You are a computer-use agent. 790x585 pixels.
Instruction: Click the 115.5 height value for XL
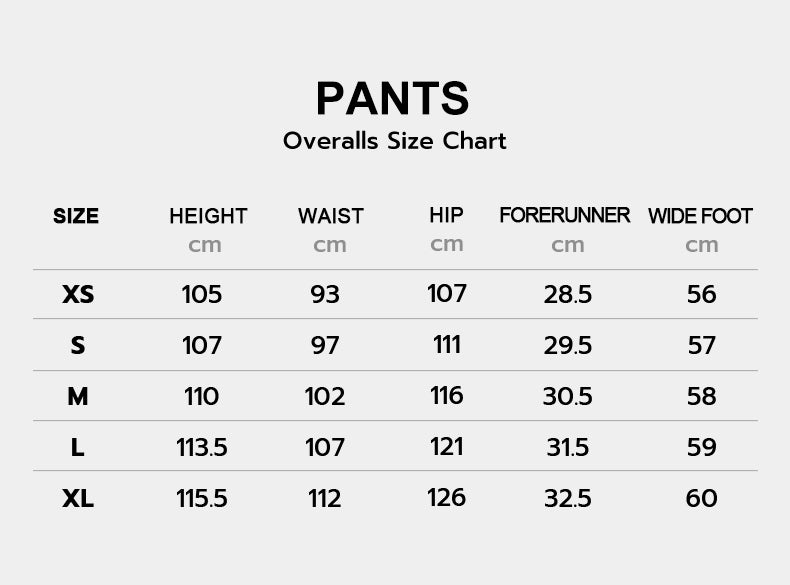point(202,499)
